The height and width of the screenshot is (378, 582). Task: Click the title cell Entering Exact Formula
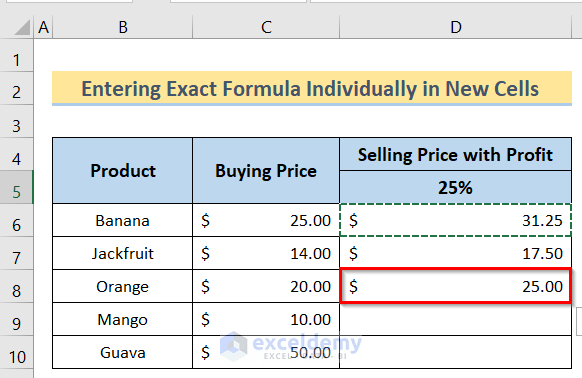(x=312, y=88)
